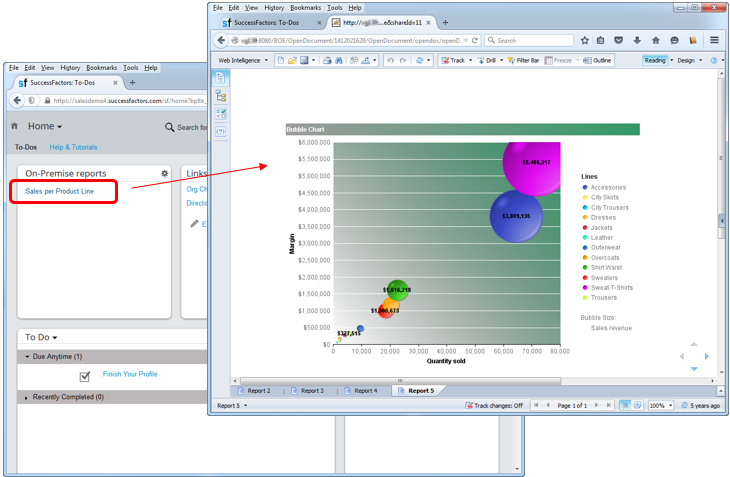The height and width of the screenshot is (477, 730).
Task: Open the Drill dropdown arrow
Action: (501, 60)
